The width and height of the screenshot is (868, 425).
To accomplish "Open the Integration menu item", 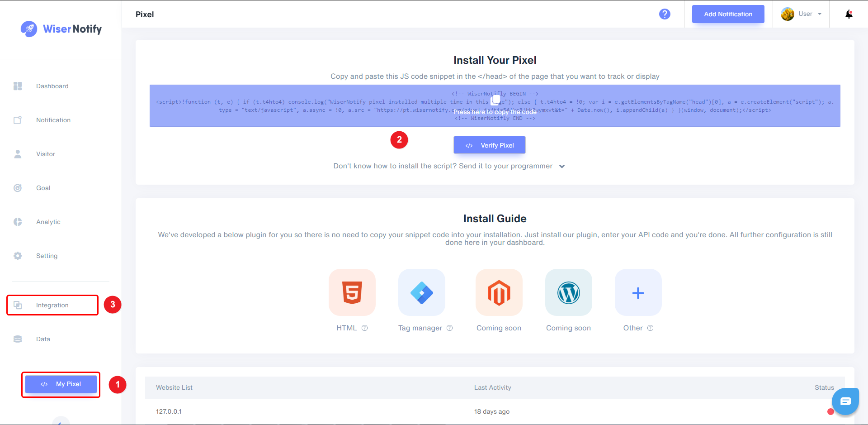I will [x=52, y=305].
